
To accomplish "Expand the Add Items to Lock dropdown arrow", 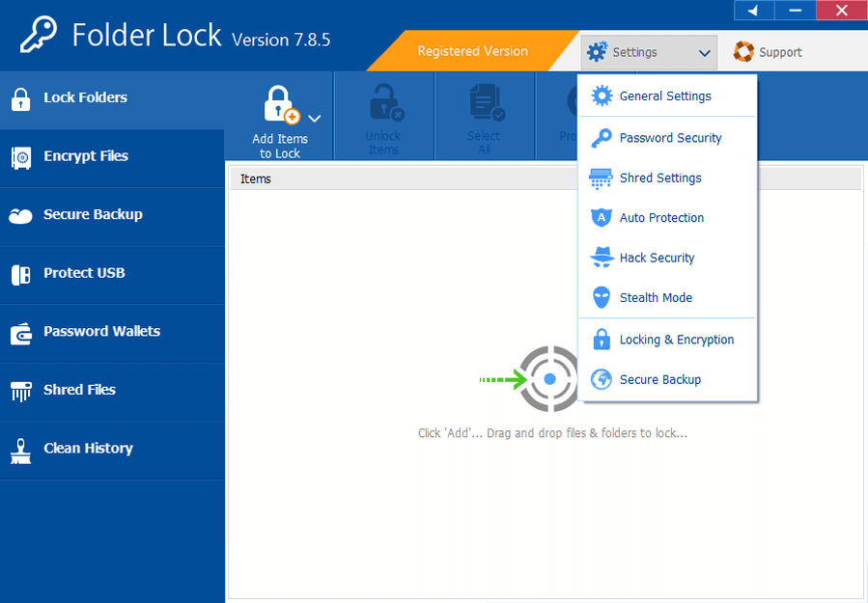I will pos(315,118).
